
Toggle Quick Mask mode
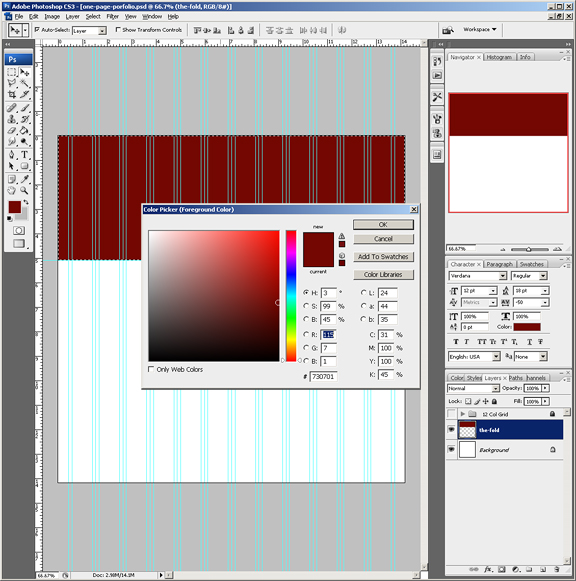point(19,230)
